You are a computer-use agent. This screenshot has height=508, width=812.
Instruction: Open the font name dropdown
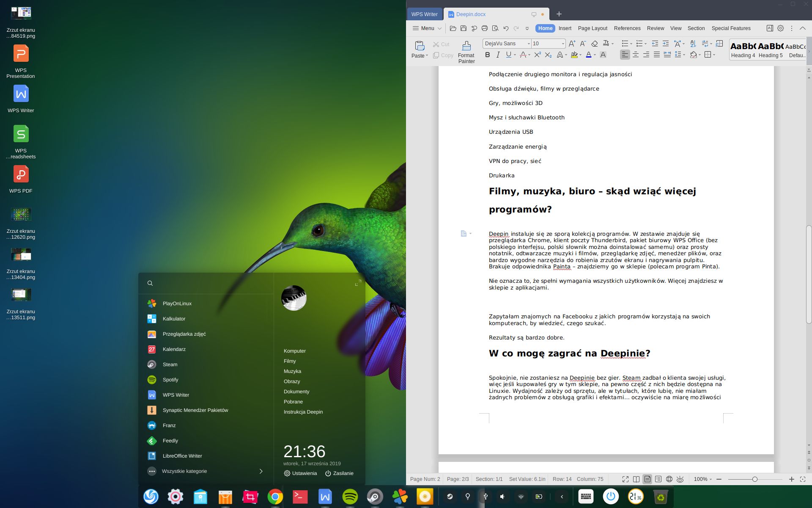tap(529, 44)
